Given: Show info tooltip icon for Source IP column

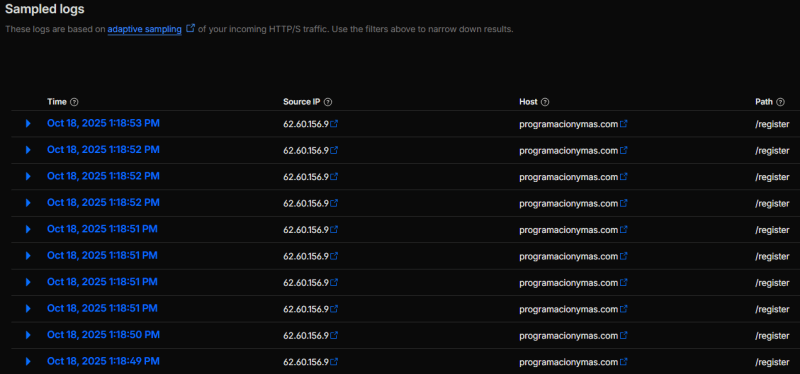Looking at the screenshot, I should pyautogui.click(x=328, y=102).
